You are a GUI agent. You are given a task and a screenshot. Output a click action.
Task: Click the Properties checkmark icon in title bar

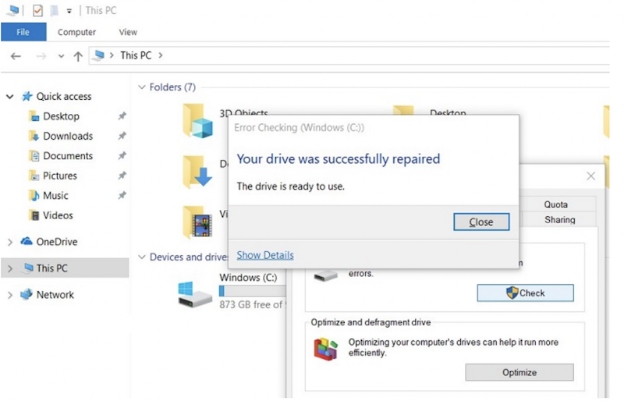click(x=38, y=10)
